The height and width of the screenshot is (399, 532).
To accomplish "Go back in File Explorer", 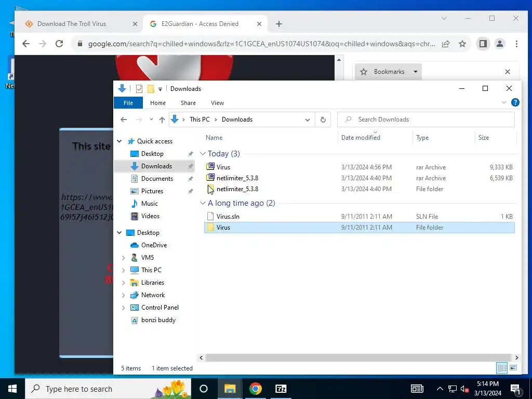I will click(x=124, y=119).
